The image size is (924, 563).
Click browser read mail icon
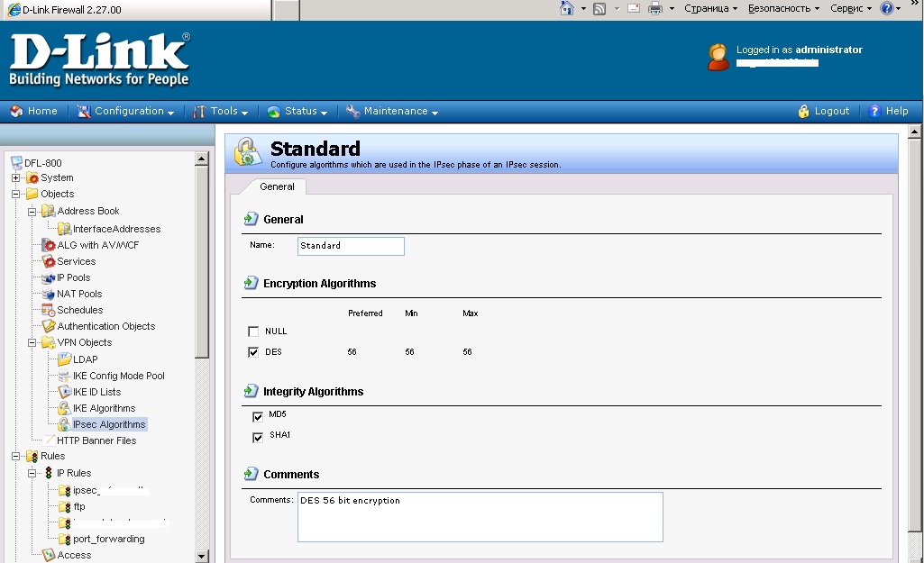tap(634, 8)
